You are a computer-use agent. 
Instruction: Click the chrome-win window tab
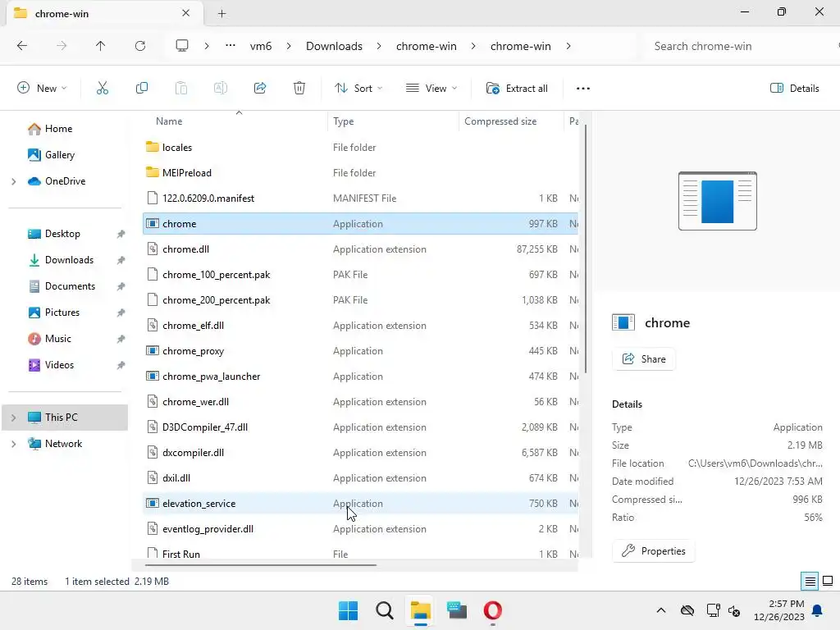click(104, 13)
